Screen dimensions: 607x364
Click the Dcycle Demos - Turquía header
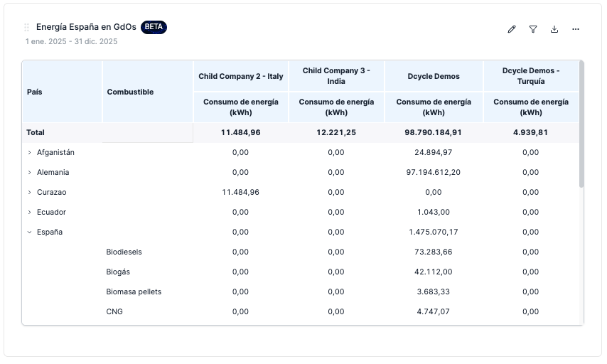pos(530,76)
